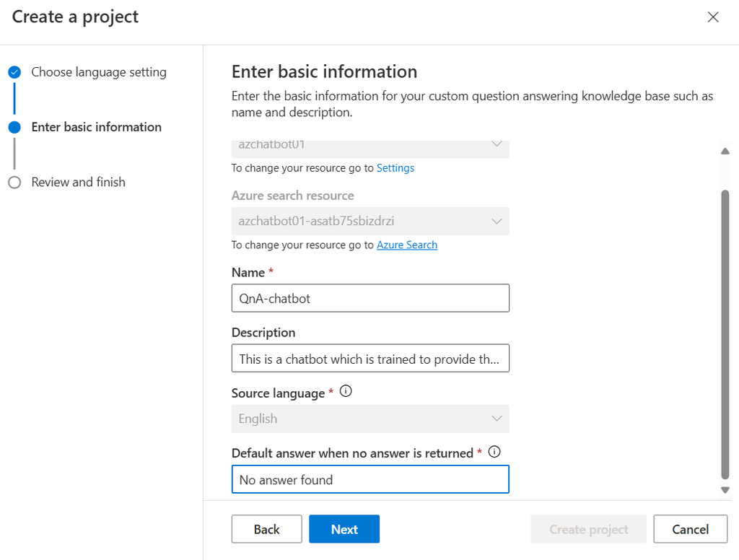
Task: Cancel the project creation
Action: point(691,529)
